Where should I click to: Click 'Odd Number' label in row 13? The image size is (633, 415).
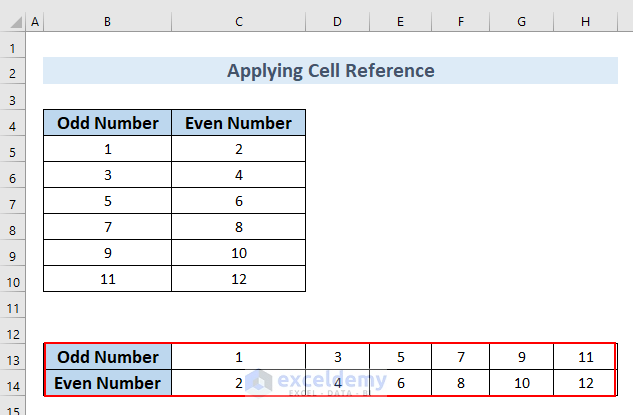[x=107, y=357]
